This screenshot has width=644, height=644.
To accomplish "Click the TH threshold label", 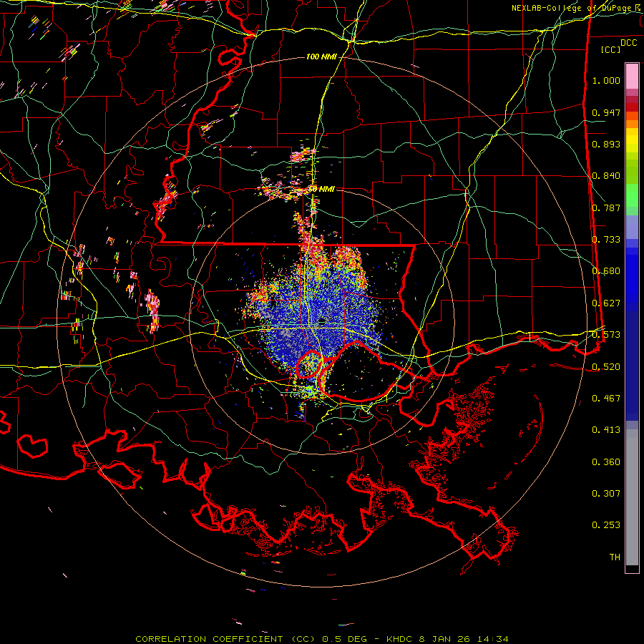I will pos(615,557).
